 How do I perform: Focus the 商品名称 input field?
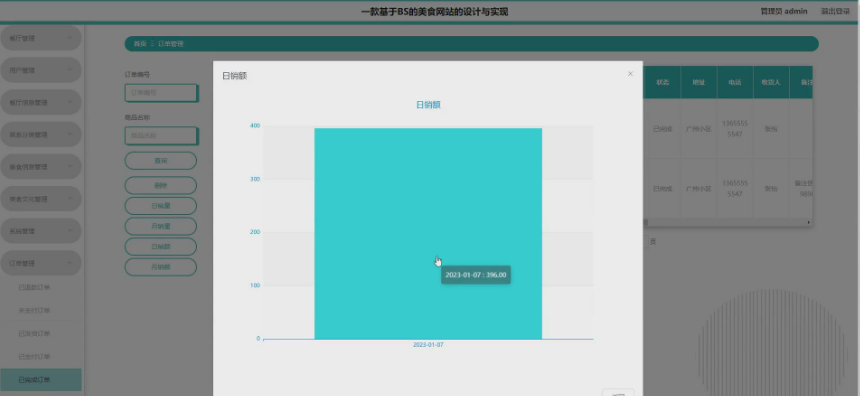click(x=161, y=135)
